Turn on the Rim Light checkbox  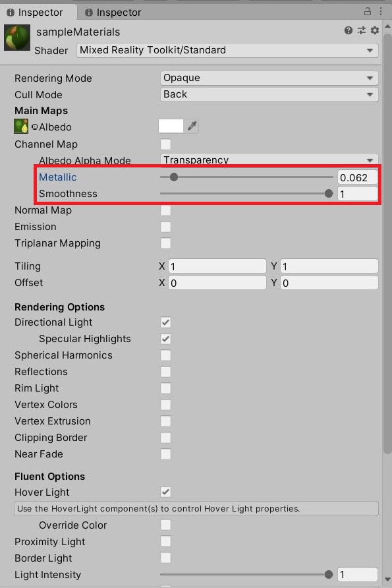pos(165,388)
